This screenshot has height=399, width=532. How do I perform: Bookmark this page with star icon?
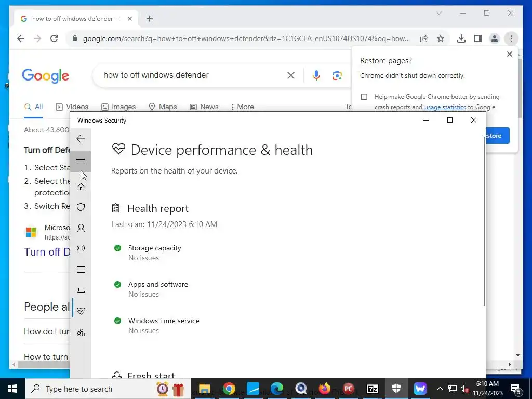click(441, 38)
